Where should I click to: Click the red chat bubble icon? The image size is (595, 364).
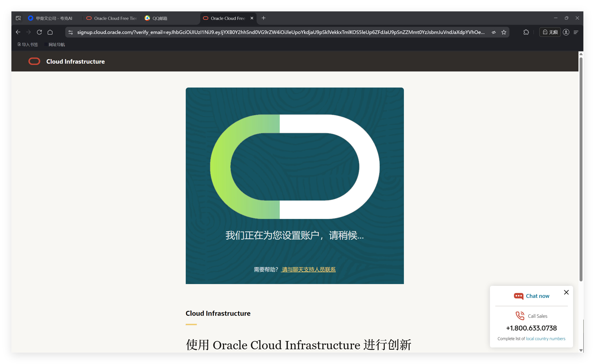(x=519, y=296)
